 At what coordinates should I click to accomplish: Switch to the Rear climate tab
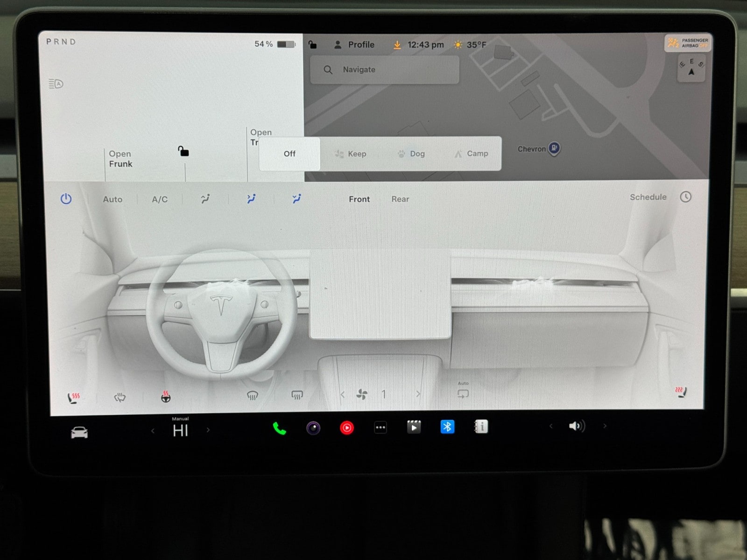tap(400, 199)
